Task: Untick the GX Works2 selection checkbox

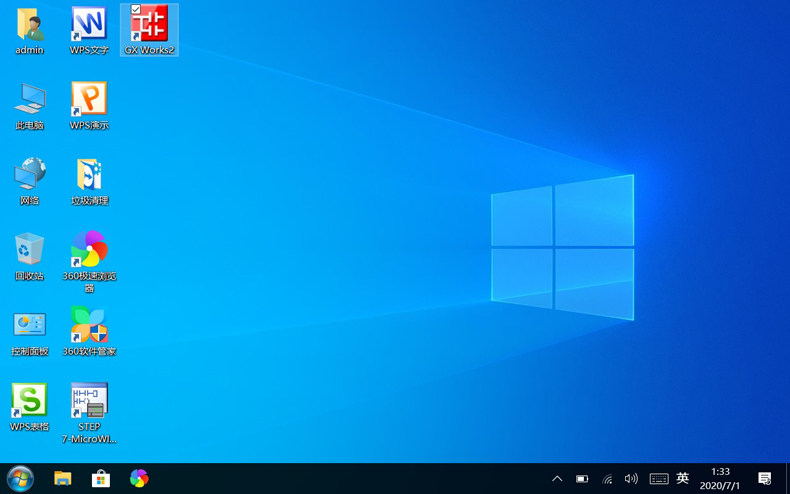Action: click(x=136, y=9)
